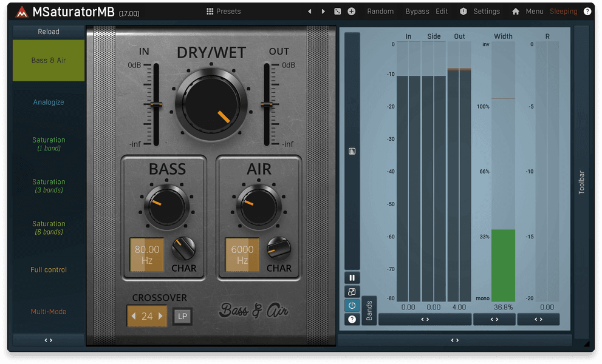
Task: Pause the analyzer metering
Action: (x=352, y=277)
